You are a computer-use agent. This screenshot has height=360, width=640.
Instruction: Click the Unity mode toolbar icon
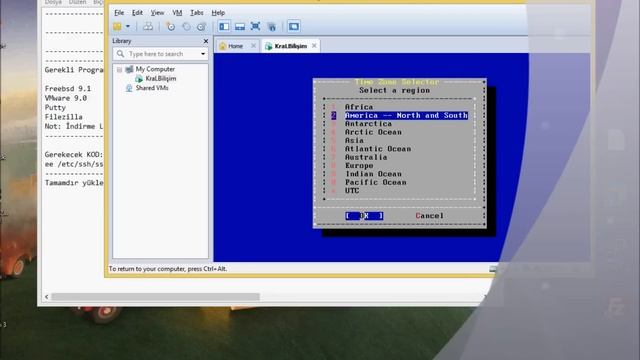[x=272, y=27]
